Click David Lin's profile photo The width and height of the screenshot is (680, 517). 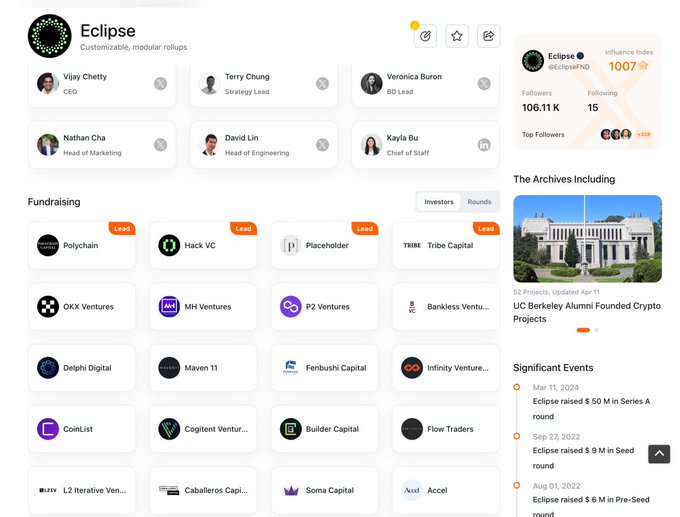point(209,144)
